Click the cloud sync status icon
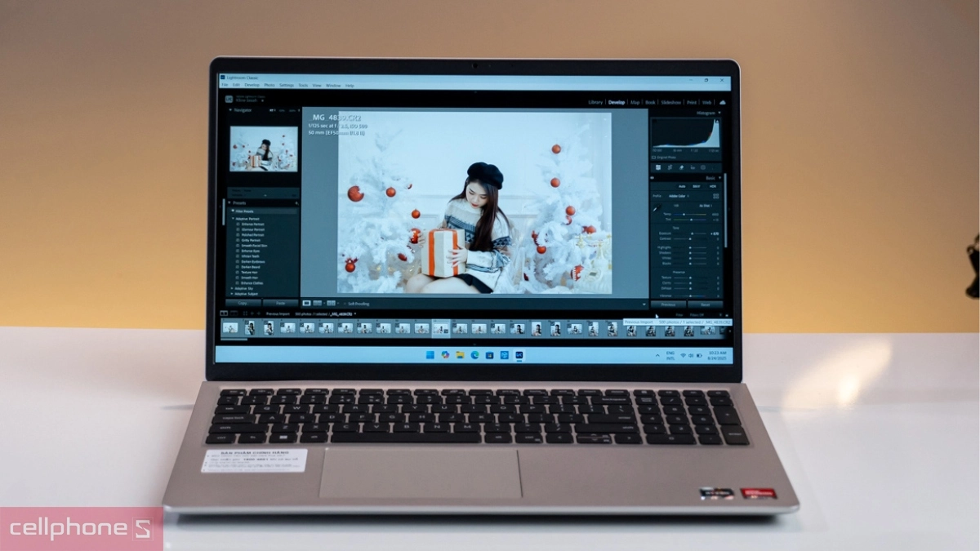 722,102
